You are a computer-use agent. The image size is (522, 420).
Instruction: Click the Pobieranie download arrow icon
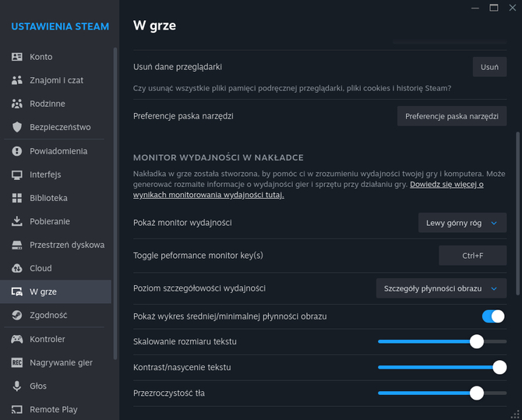17,221
